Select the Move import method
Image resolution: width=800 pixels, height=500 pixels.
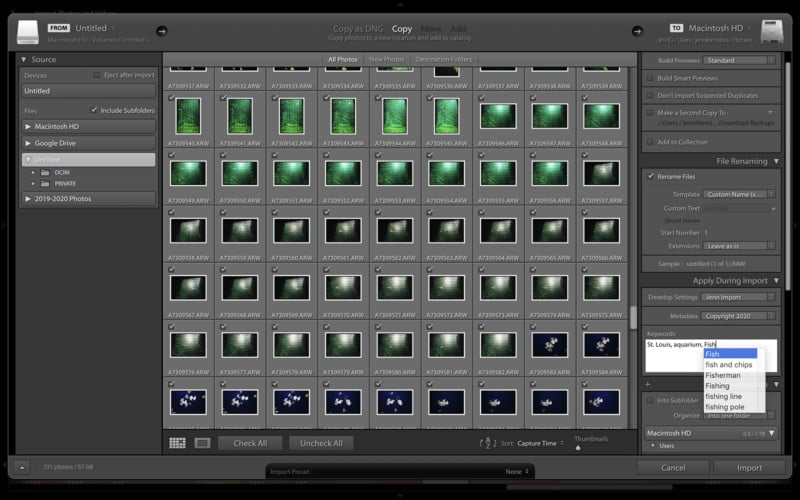(431, 29)
